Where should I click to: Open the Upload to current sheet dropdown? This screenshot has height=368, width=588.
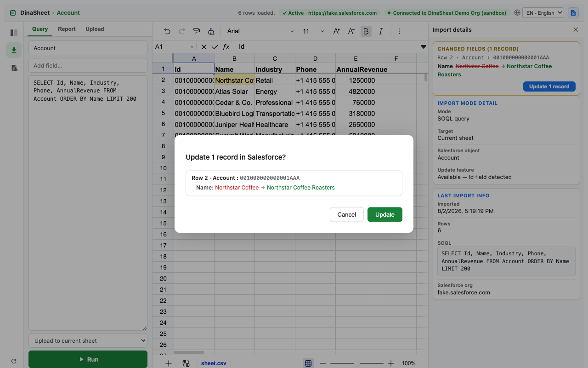pos(88,341)
